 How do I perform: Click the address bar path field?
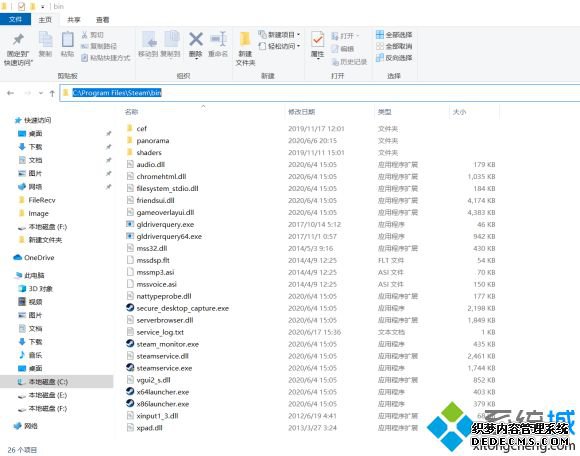(x=320, y=93)
